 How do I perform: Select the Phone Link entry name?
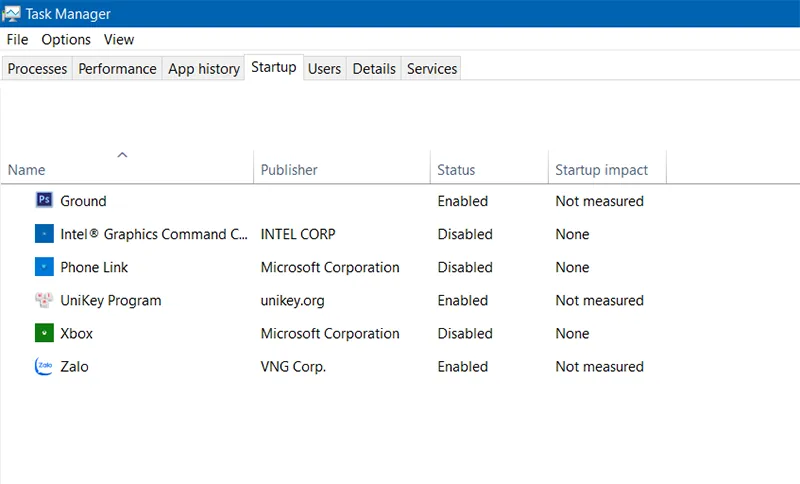pos(94,267)
